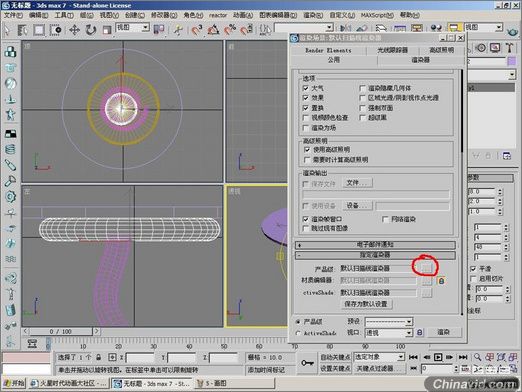This screenshot has width=522, height=392.
Task: Open the 文件 File menu
Action: click(13, 15)
